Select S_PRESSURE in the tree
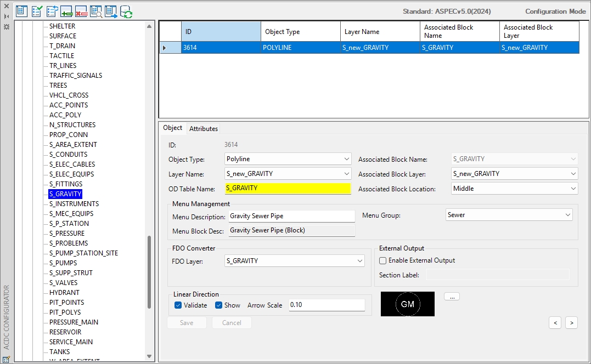The height and width of the screenshot is (364, 591). coord(67,234)
